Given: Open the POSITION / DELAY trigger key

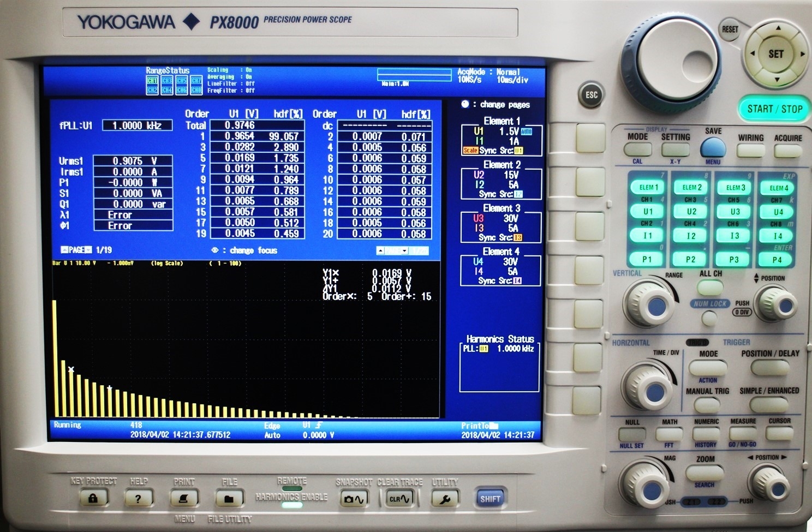Looking at the screenshot, I should pos(769,368).
